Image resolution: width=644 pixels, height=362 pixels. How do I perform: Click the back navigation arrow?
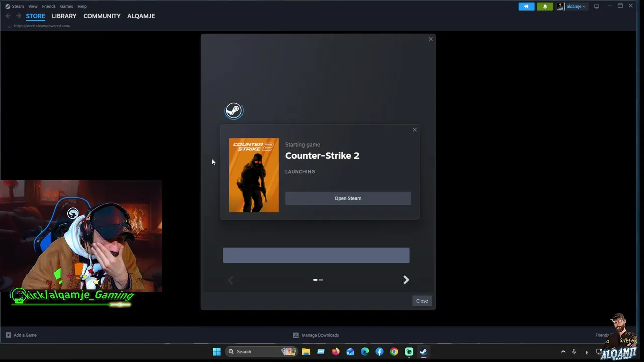[x=8, y=16]
